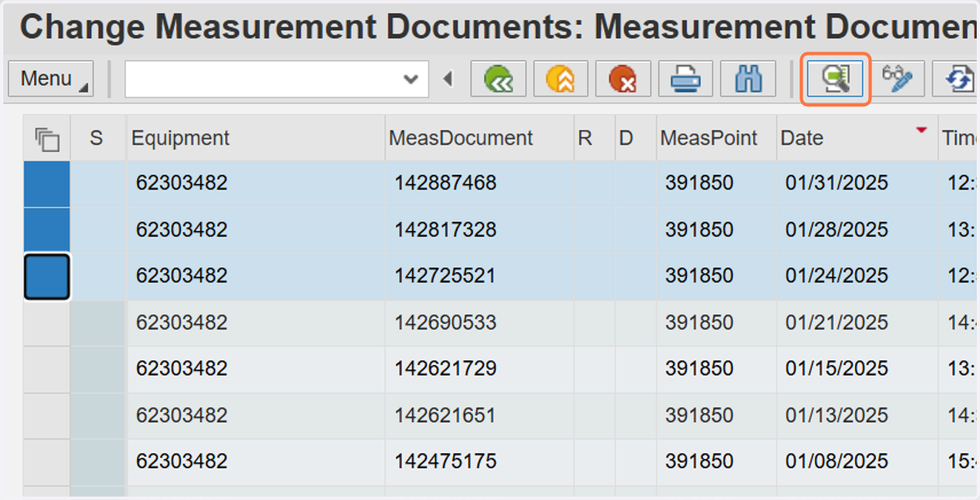The image size is (980, 500).
Task: Click the binoculars Find icon
Action: click(748, 79)
